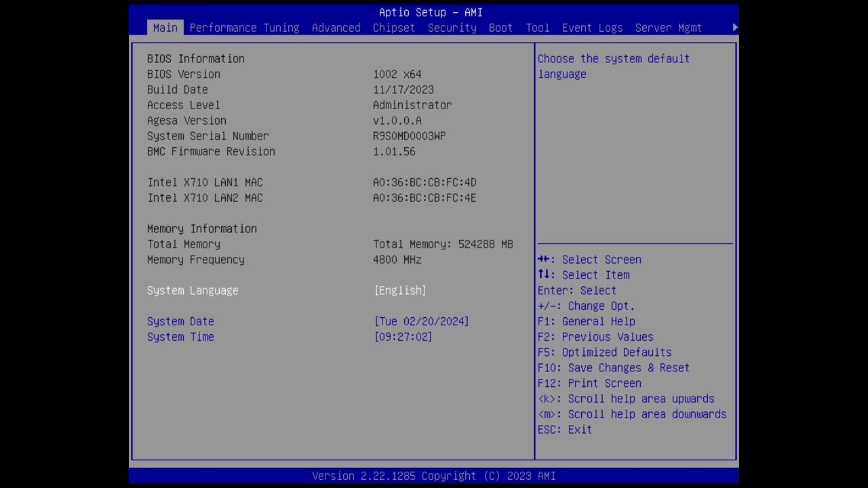The width and height of the screenshot is (868, 488).
Task: Click the Agesa Version value v1.0.0.A
Action: click(397, 121)
